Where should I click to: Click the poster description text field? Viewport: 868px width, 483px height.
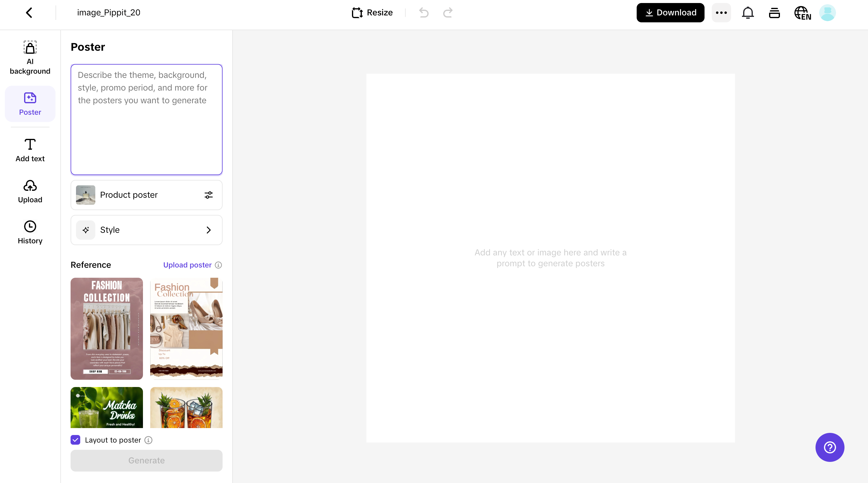(x=146, y=120)
